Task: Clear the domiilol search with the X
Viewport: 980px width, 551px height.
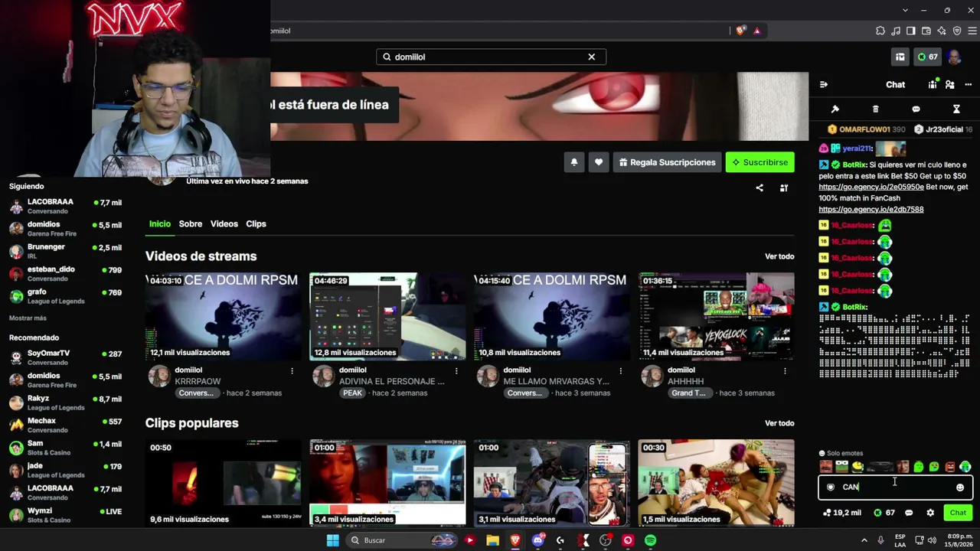Action: pyautogui.click(x=591, y=57)
